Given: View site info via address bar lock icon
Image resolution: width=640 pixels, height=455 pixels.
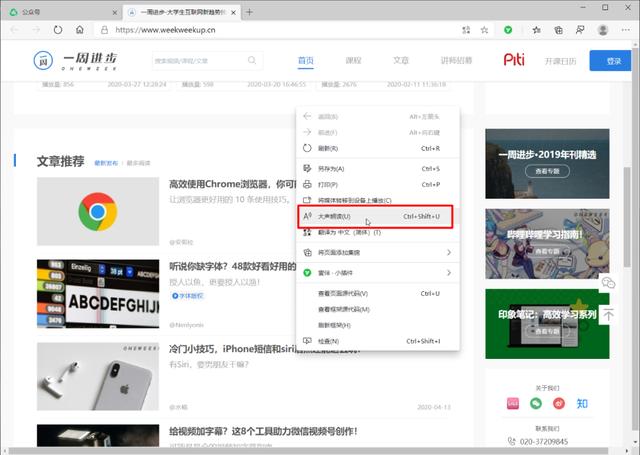Looking at the screenshot, I should (x=104, y=30).
